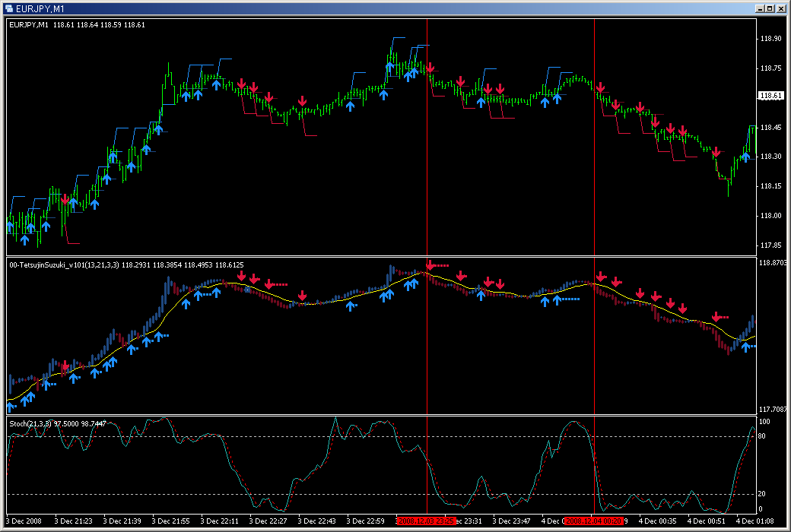
Task: Click the 3 Dec 22:43 time axis label
Action: 317,521
